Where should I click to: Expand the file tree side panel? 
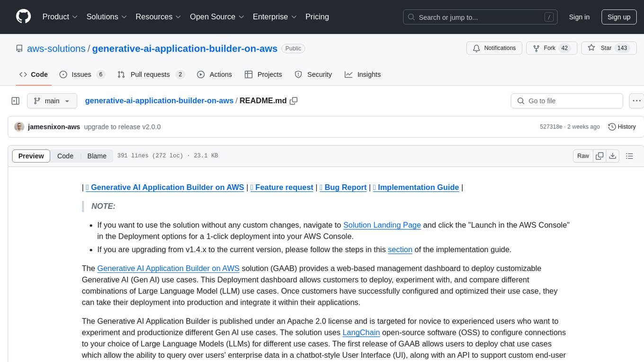(x=16, y=101)
